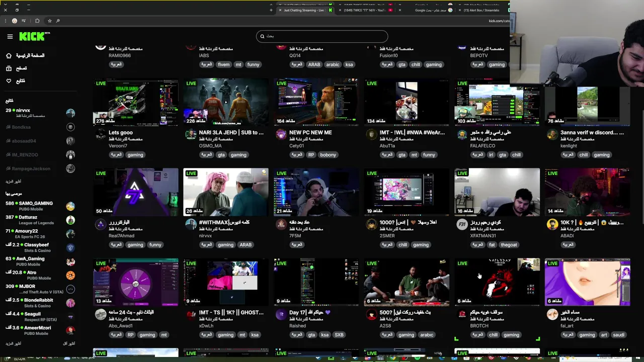Open the spinning wheel stream by Abo_Awad1

[135, 282]
